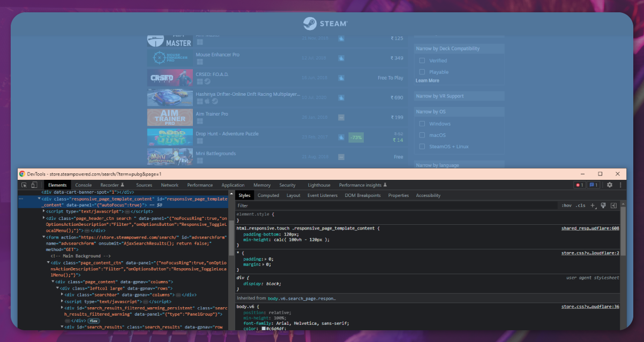The height and width of the screenshot is (342, 644).
Task: Toggle the device toolbar icon in DevTools
Action: point(34,185)
